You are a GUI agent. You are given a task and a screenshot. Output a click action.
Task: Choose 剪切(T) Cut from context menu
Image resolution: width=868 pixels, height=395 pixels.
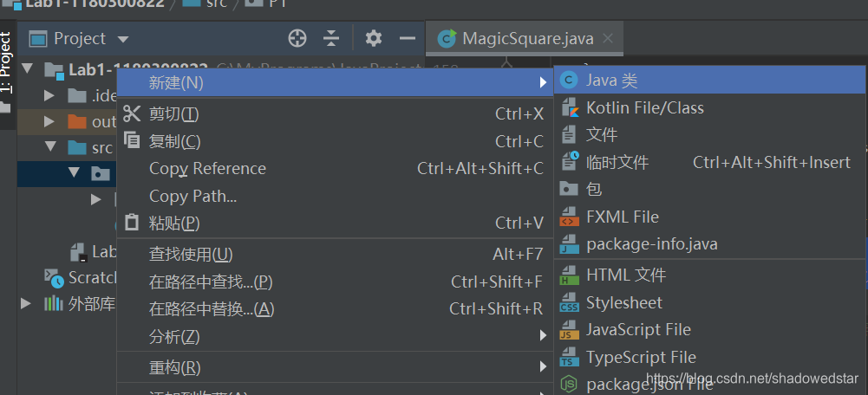(x=336, y=114)
